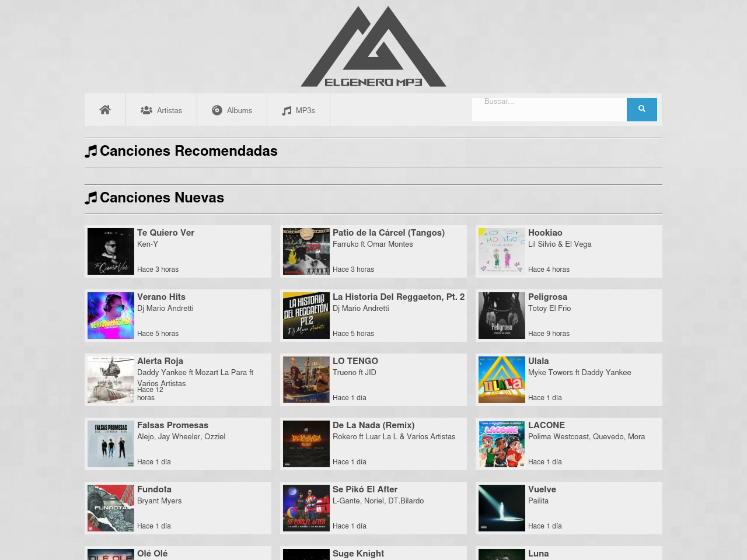This screenshot has width=747, height=560.
Task: Open Falsas Promesas cover thumbnail
Action: click(111, 444)
